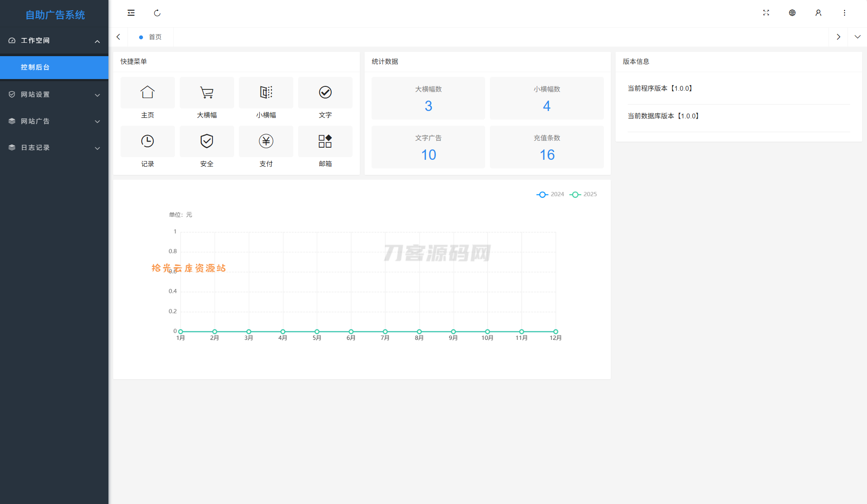The height and width of the screenshot is (504, 867).
Task: Click the home shortcut icon 主页
Action: tap(147, 92)
